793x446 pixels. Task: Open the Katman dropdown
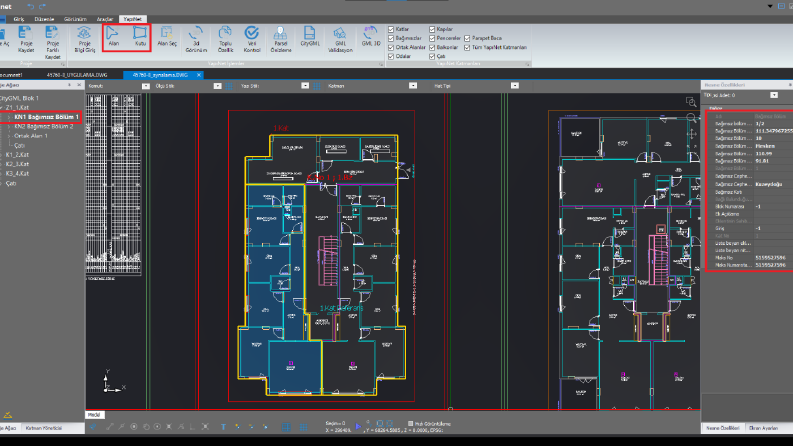413,86
